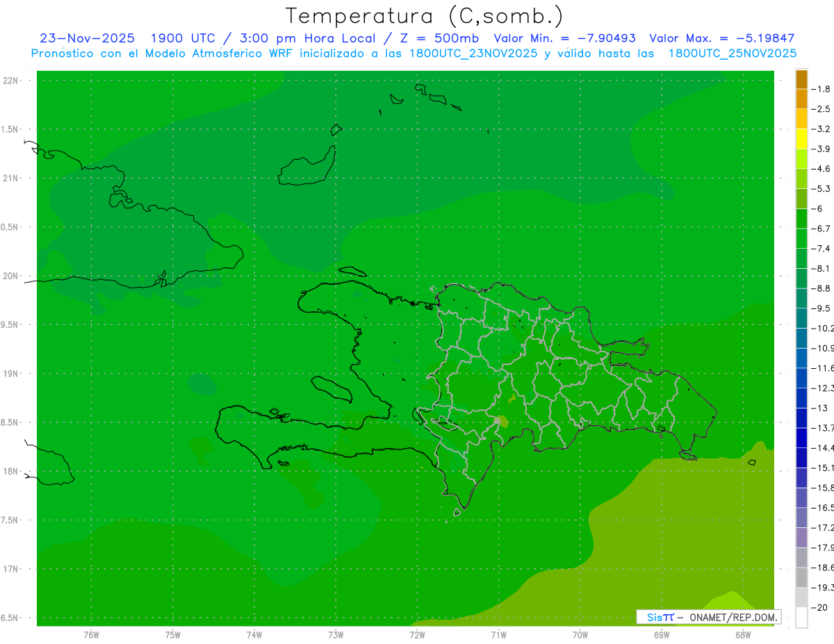Click the '-5.3' color scale label
834x644 pixels.
pos(821,189)
